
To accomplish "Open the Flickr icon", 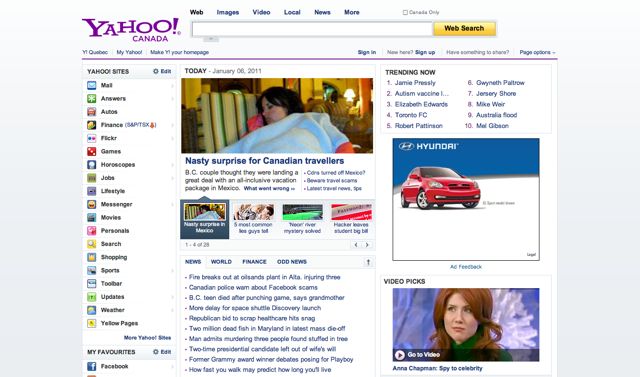I will [91, 138].
